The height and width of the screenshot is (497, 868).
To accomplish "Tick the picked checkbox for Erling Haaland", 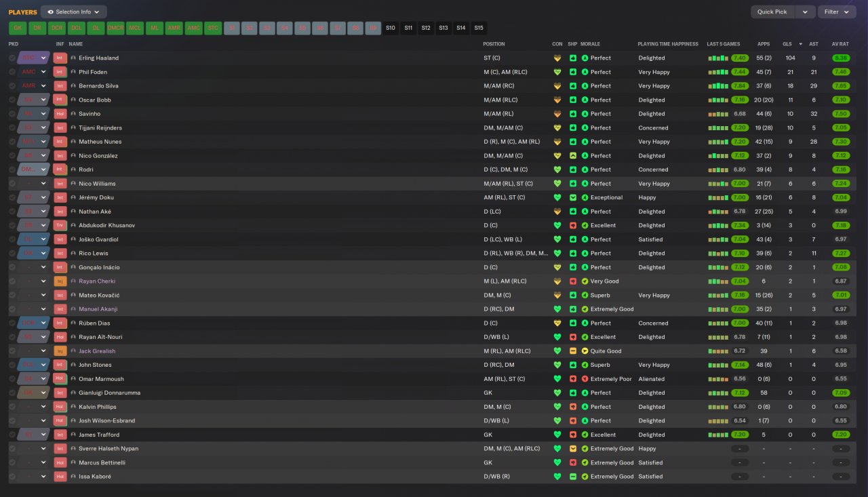I will tap(12, 58).
